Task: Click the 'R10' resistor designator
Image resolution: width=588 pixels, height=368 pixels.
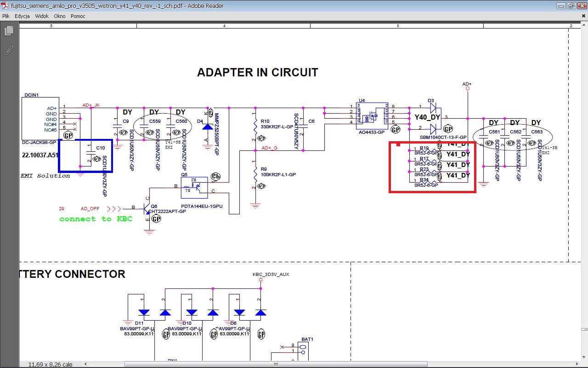Action: [265, 121]
